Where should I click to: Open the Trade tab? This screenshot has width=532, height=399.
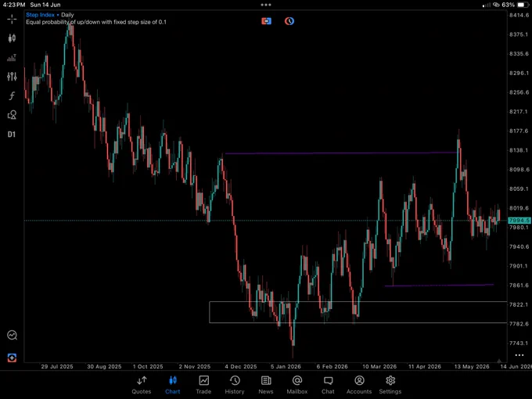[x=203, y=385]
